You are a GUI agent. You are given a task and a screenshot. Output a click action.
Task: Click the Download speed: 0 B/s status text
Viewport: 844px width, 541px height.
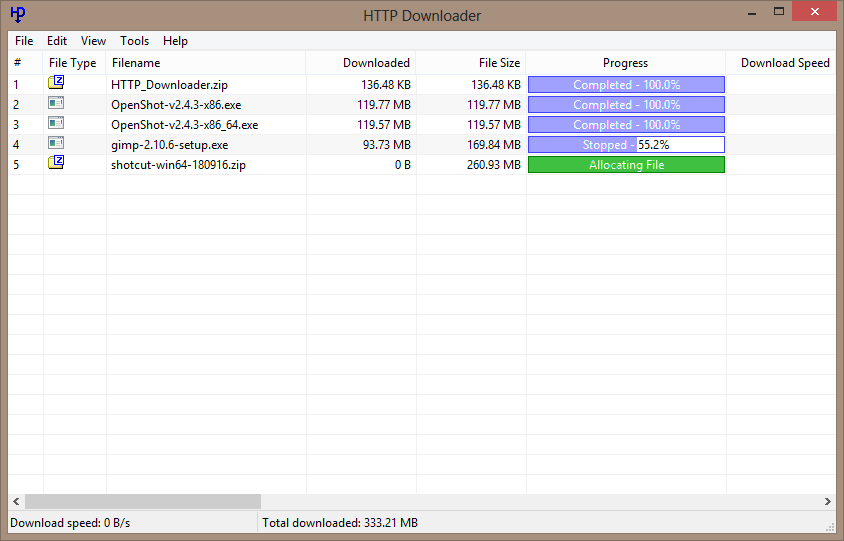point(70,523)
